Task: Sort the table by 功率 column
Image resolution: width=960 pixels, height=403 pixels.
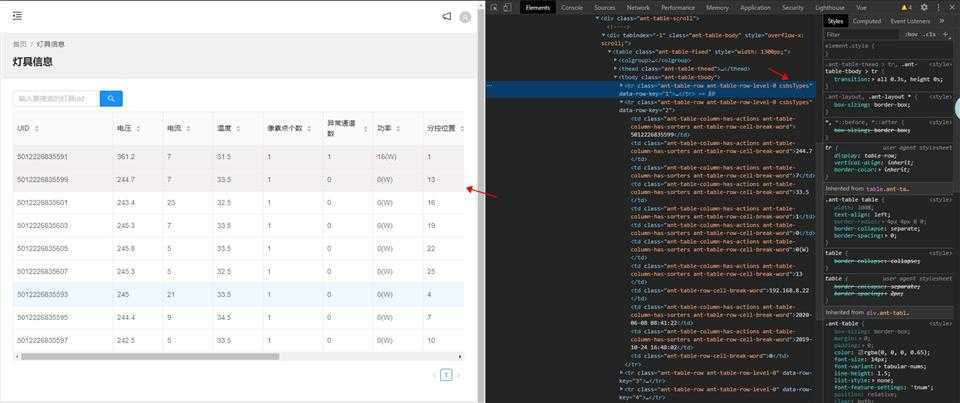Action: tap(398, 129)
